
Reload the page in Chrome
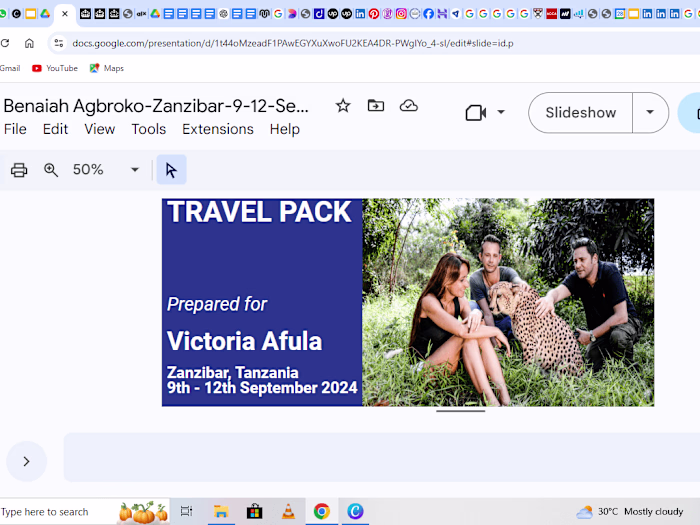pyautogui.click(x=5, y=43)
